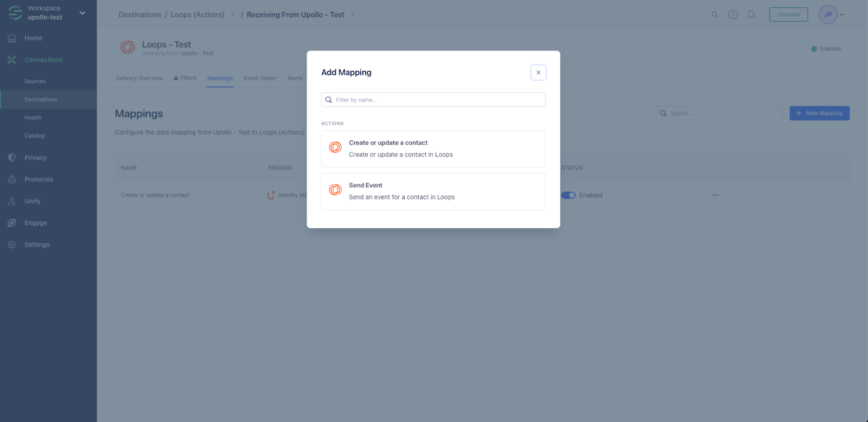Image resolution: width=868 pixels, height=422 pixels.
Task: Open the JP user avatar menu
Action: [831, 15]
